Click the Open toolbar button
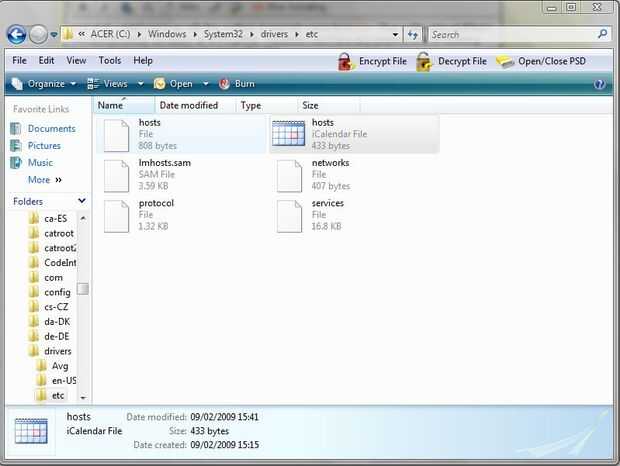Viewport: 620px width, 466px height. [x=173, y=84]
